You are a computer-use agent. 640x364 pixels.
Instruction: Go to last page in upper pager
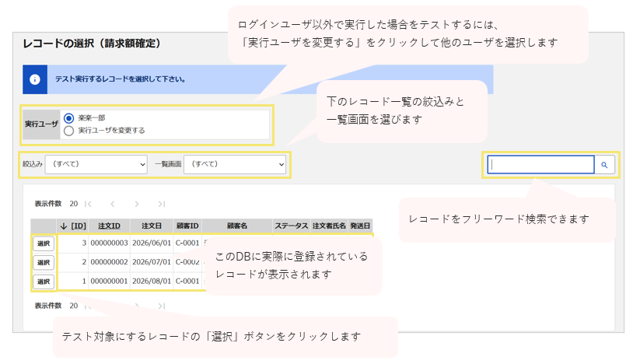click(x=162, y=204)
